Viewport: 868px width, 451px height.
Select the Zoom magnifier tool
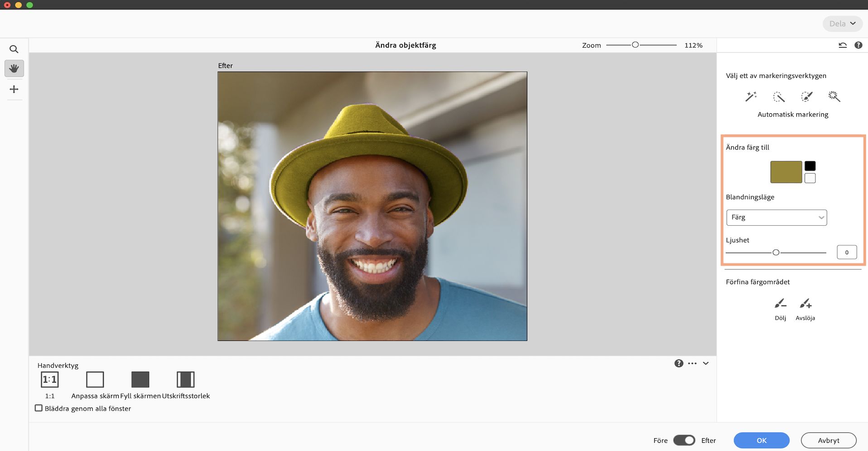(14, 49)
